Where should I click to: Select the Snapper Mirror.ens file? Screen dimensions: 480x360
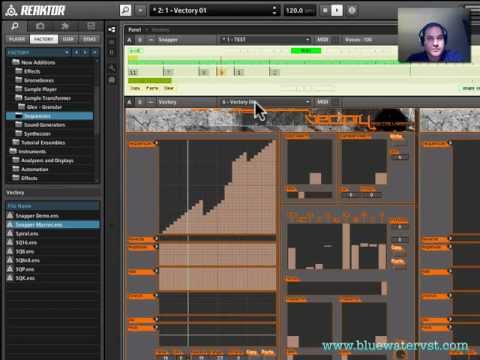53,225
